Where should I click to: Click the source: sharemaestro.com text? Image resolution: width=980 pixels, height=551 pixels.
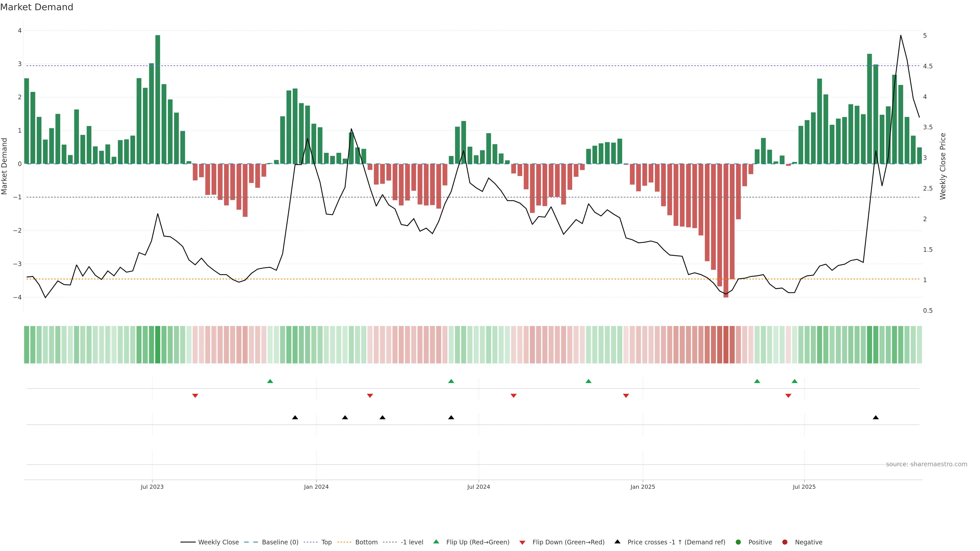[x=926, y=464]
